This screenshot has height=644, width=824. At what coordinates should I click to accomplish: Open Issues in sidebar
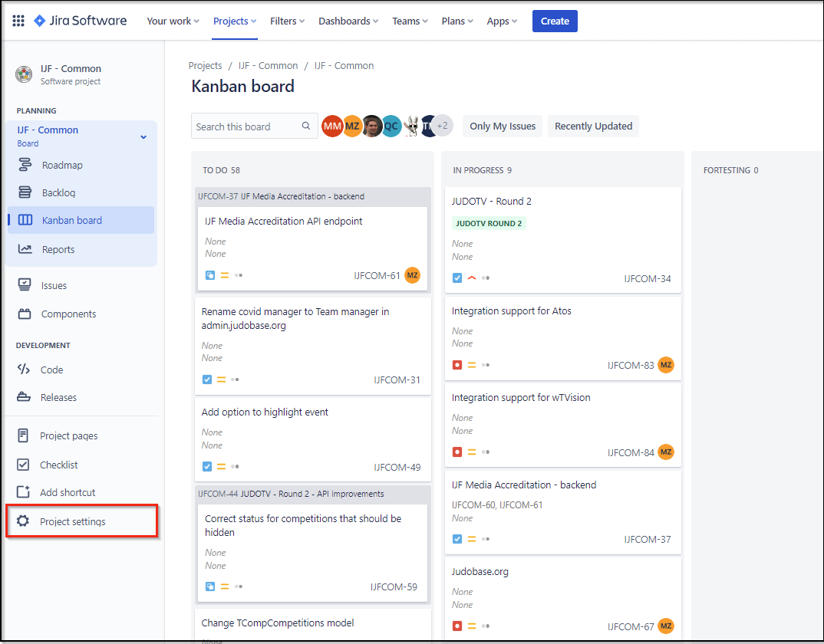point(82,285)
